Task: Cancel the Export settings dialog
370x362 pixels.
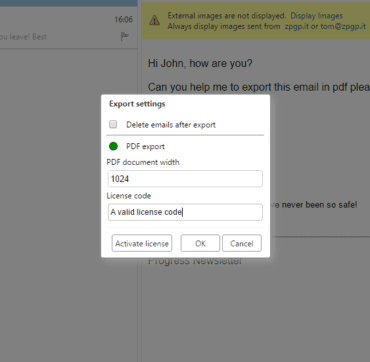Action: point(242,243)
